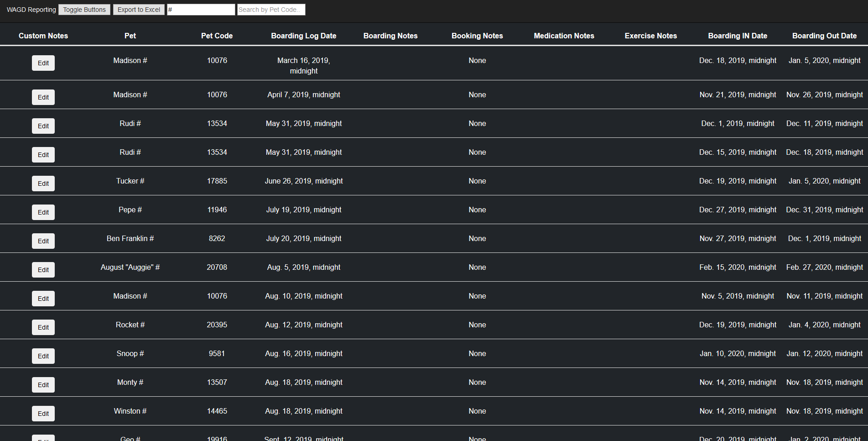Click log date June 26, 2019, midnight
The height and width of the screenshot is (441, 868).
[x=304, y=181]
